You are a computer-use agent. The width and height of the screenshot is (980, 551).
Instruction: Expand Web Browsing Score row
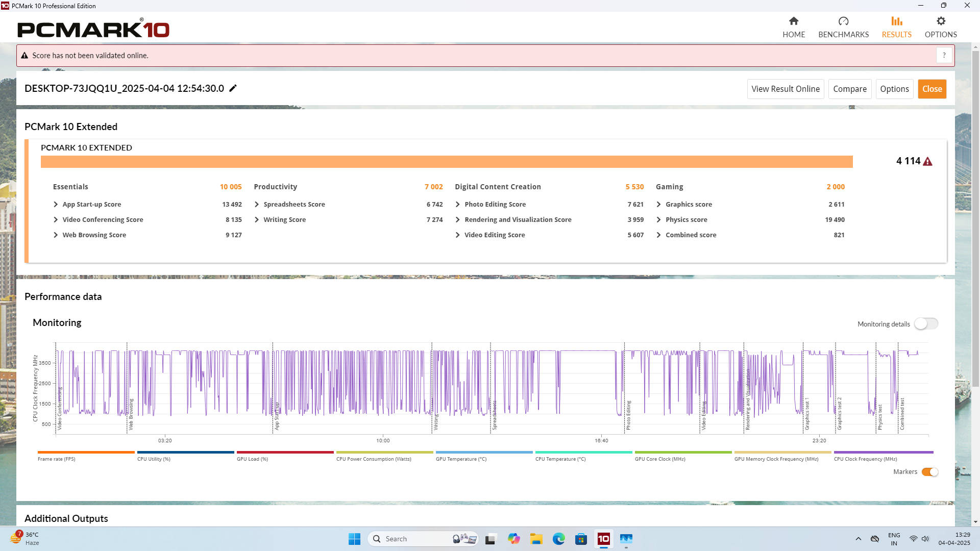(x=56, y=235)
